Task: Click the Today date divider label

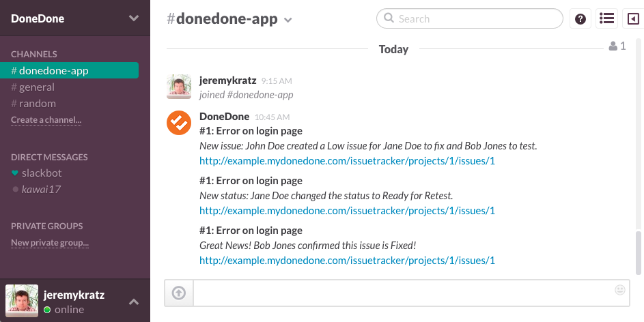Action: click(393, 49)
